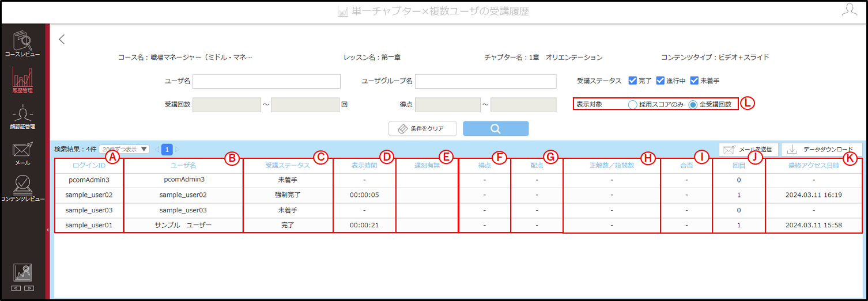Click the chart-with-magnifier icon at sidebar bottom
This screenshot has height=301, width=868.
pos(22,273)
